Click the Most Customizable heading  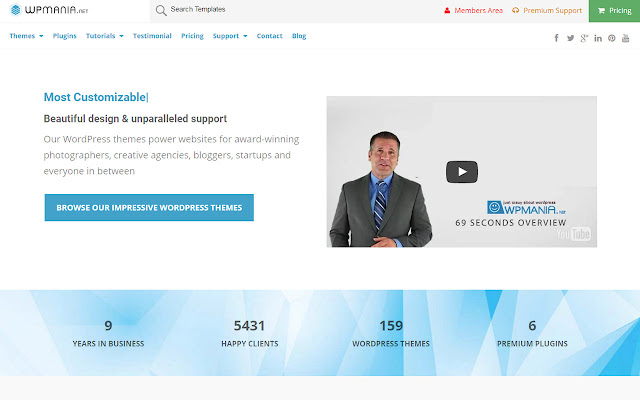pos(96,97)
